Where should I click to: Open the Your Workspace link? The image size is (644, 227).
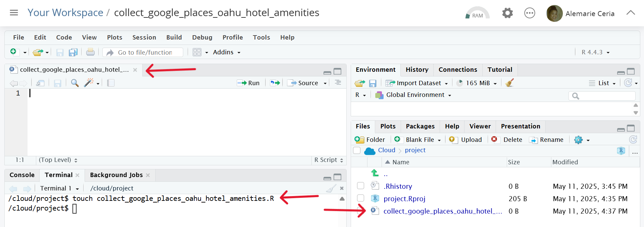[x=65, y=13]
